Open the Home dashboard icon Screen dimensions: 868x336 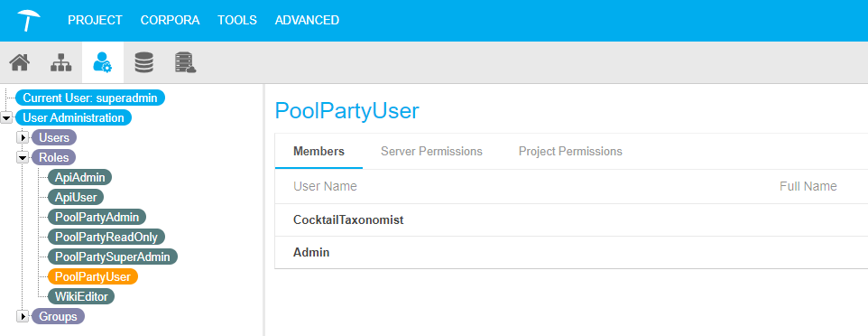click(x=20, y=62)
